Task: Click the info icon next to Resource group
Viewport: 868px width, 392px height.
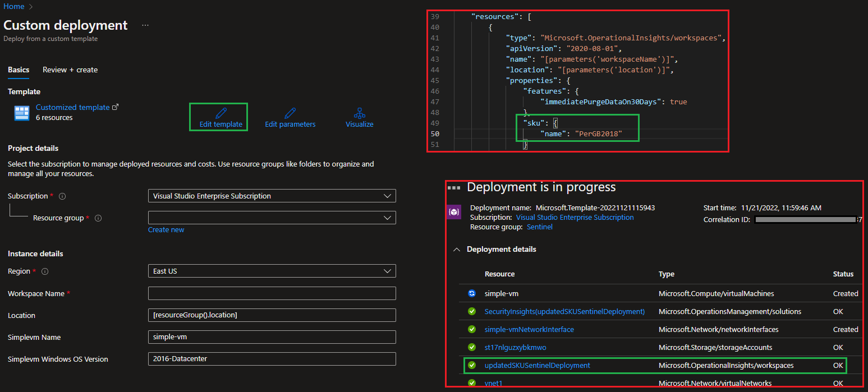Action: [98, 218]
